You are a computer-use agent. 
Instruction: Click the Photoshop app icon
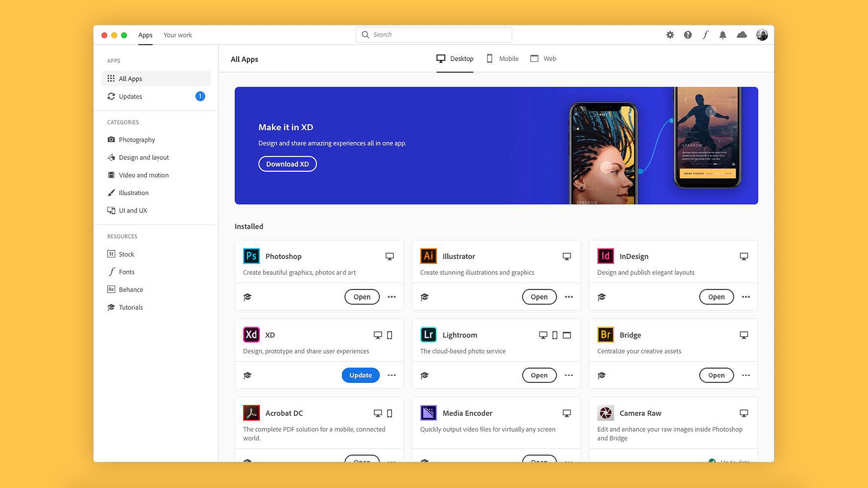pyautogui.click(x=251, y=256)
